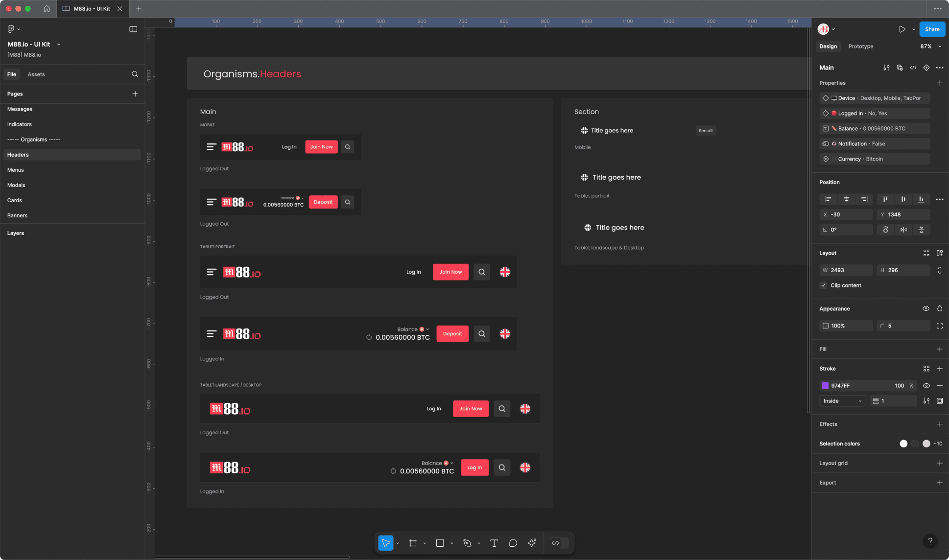
Task: Toggle visibility of the 9747FF stroke
Action: point(926,386)
